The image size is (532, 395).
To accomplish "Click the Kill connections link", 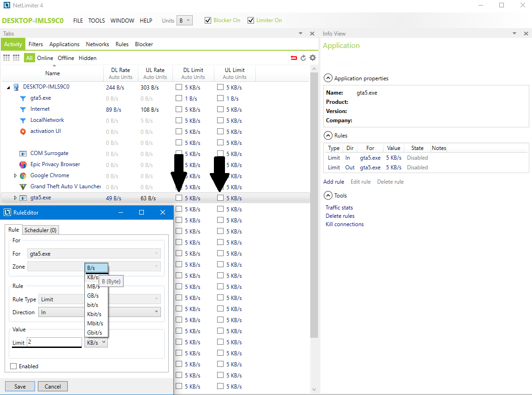I will (x=345, y=224).
